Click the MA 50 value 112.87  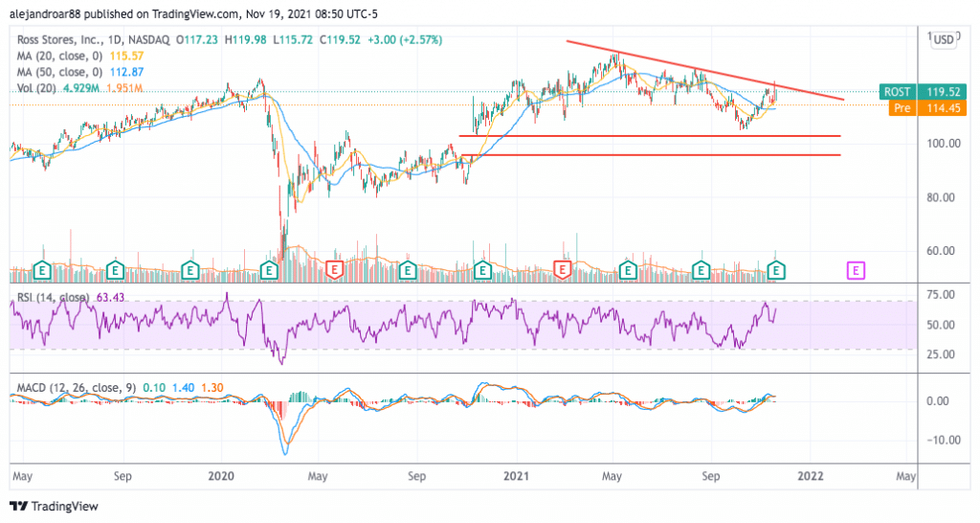tap(127, 72)
